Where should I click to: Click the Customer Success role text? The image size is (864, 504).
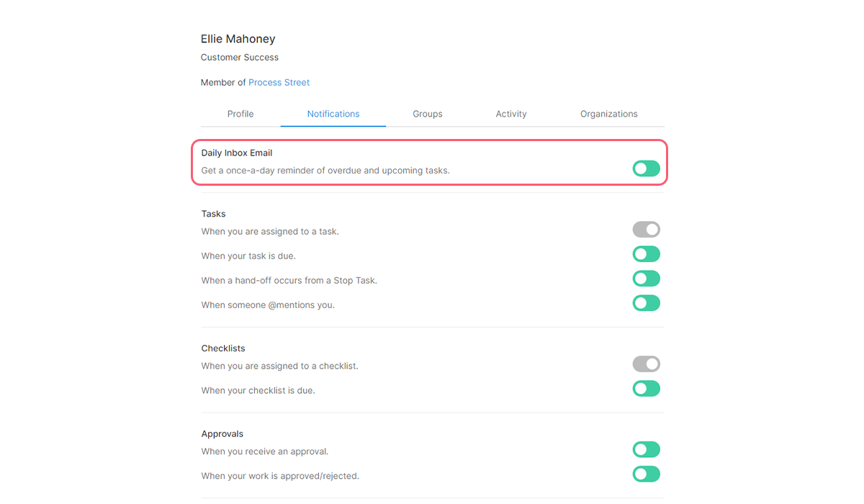[x=240, y=58]
